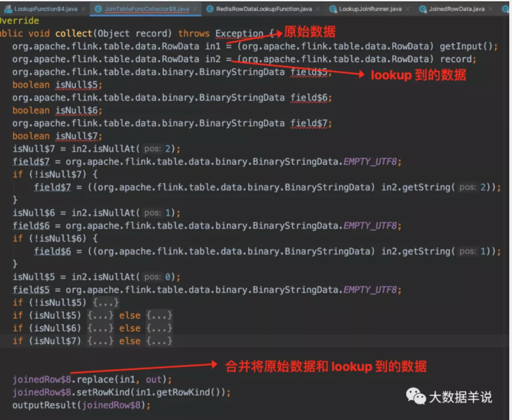Image resolution: width=512 pixels, height=420 pixels.
Task: Click the JoinedRowData.java class icon
Action: [422, 9]
